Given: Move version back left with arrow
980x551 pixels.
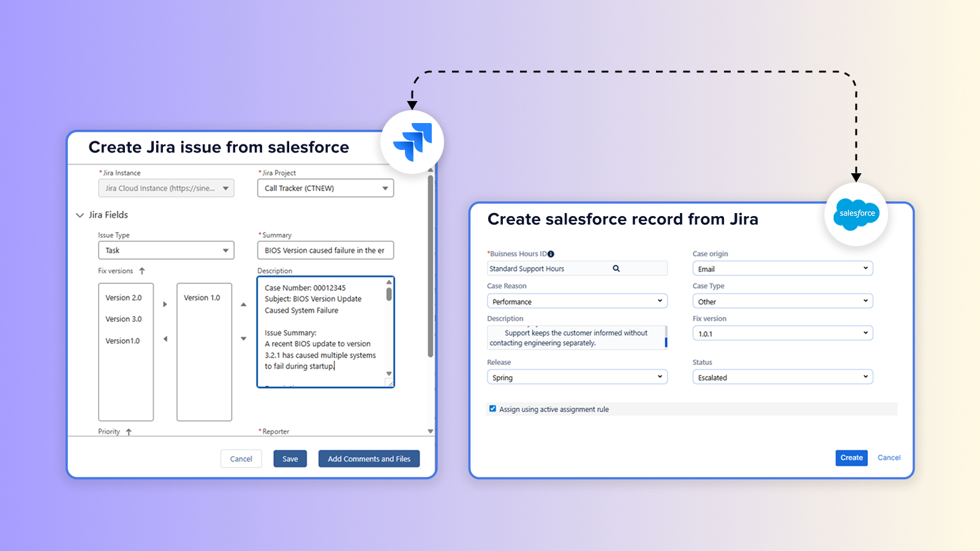Looking at the screenshot, I should tap(165, 339).
